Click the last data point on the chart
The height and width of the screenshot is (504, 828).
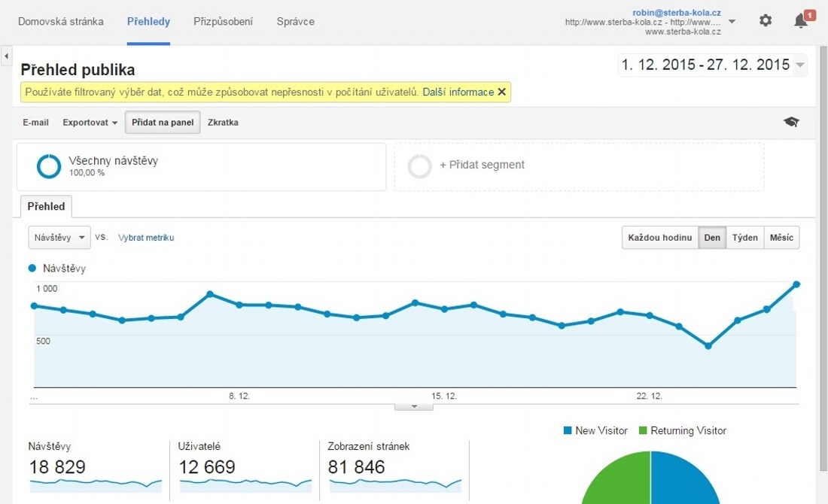[797, 284]
